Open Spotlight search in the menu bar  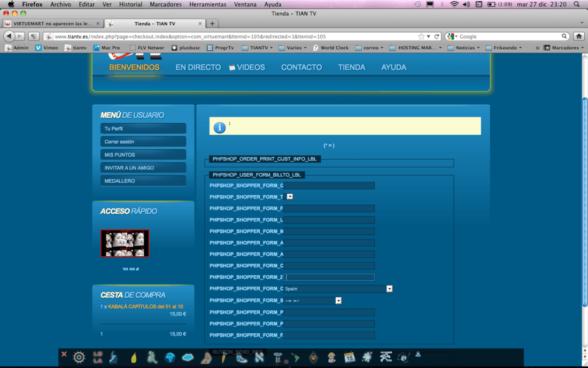coord(577,4)
